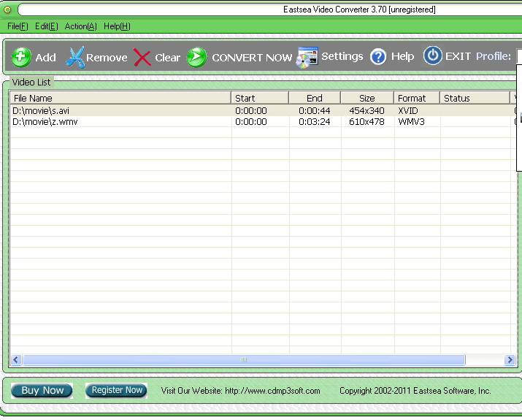Click the round icon in title bar
The width and height of the screenshot is (522, 420).
click(7, 9)
